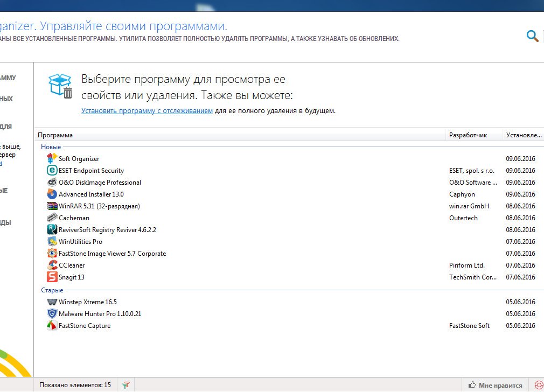Click Soft Organizer's install date 09.06.2016
The height and width of the screenshot is (392, 544).
520,158
